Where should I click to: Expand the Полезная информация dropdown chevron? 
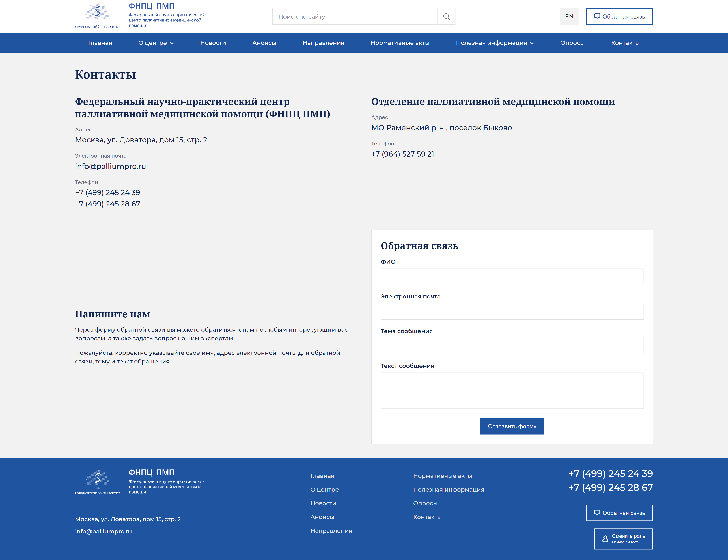click(532, 43)
